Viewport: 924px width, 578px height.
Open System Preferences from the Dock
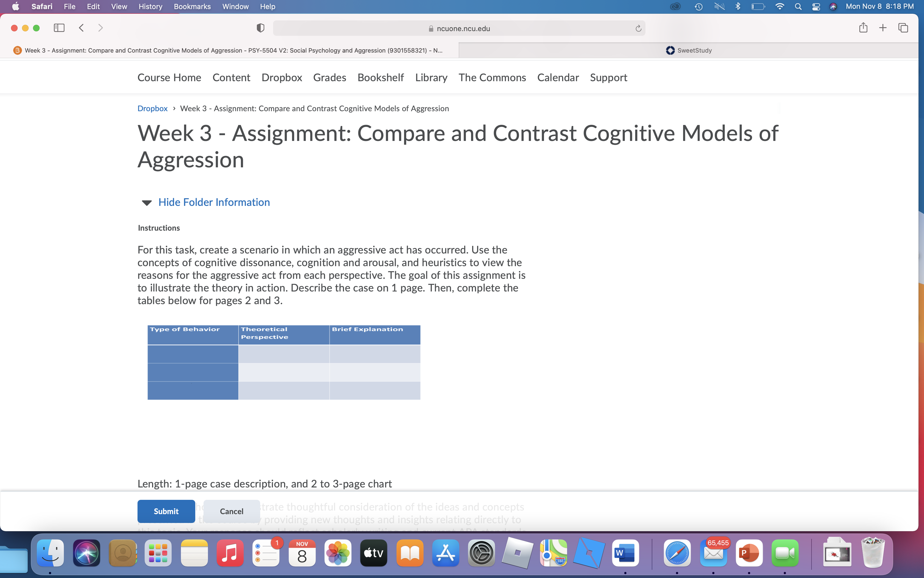pyautogui.click(x=482, y=553)
